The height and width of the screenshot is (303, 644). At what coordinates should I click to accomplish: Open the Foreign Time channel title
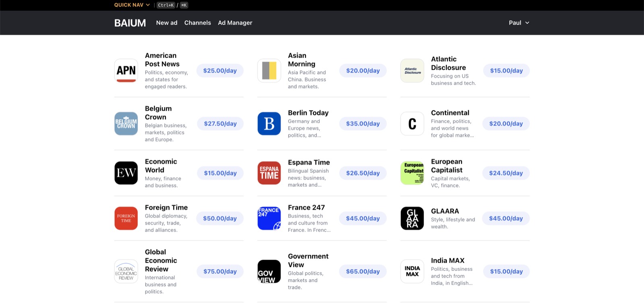[x=166, y=208]
